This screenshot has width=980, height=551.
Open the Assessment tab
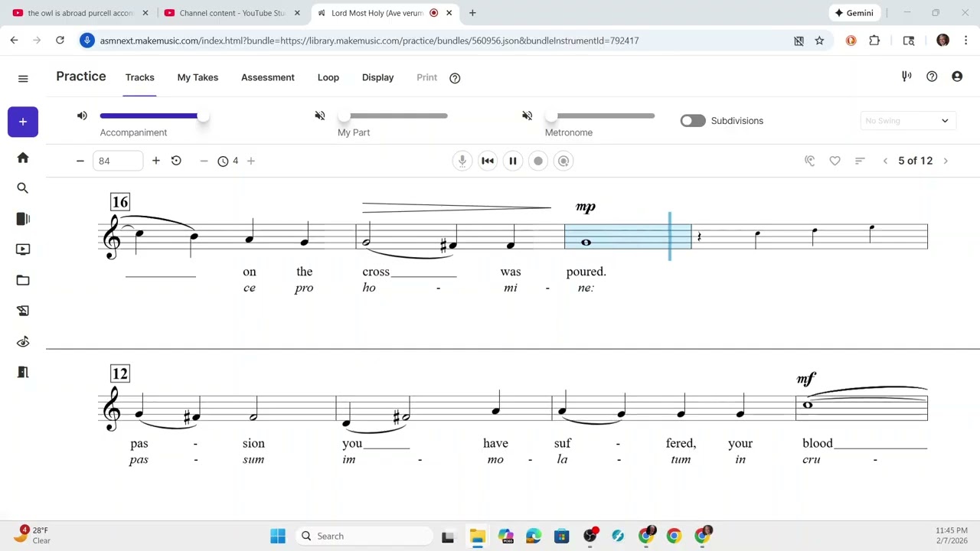pos(268,77)
